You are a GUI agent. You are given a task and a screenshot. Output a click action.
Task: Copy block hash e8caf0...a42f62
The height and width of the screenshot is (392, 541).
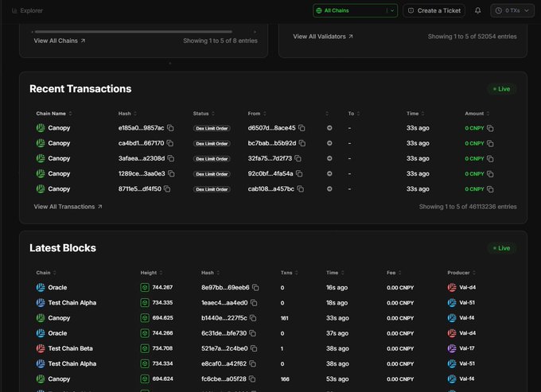click(253, 363)
